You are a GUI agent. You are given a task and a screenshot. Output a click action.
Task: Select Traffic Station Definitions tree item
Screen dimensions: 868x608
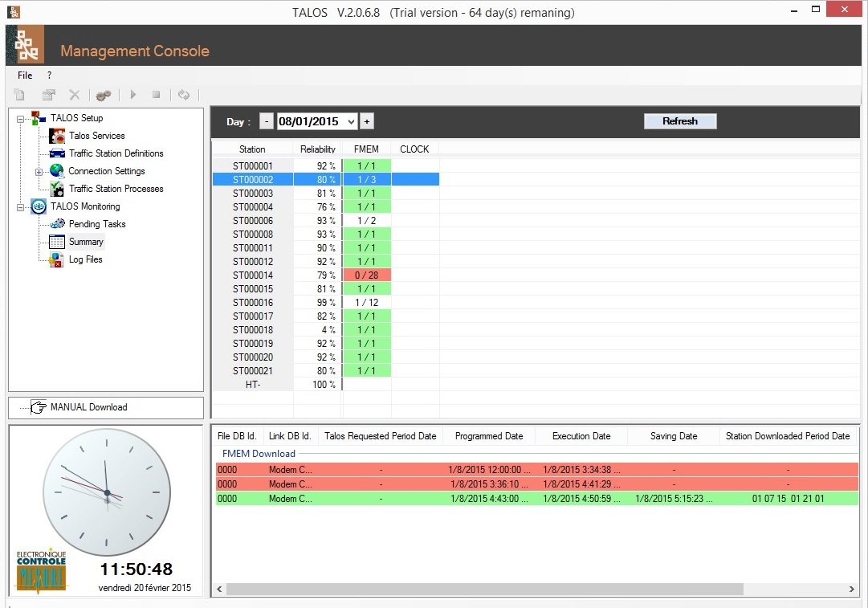116,153
